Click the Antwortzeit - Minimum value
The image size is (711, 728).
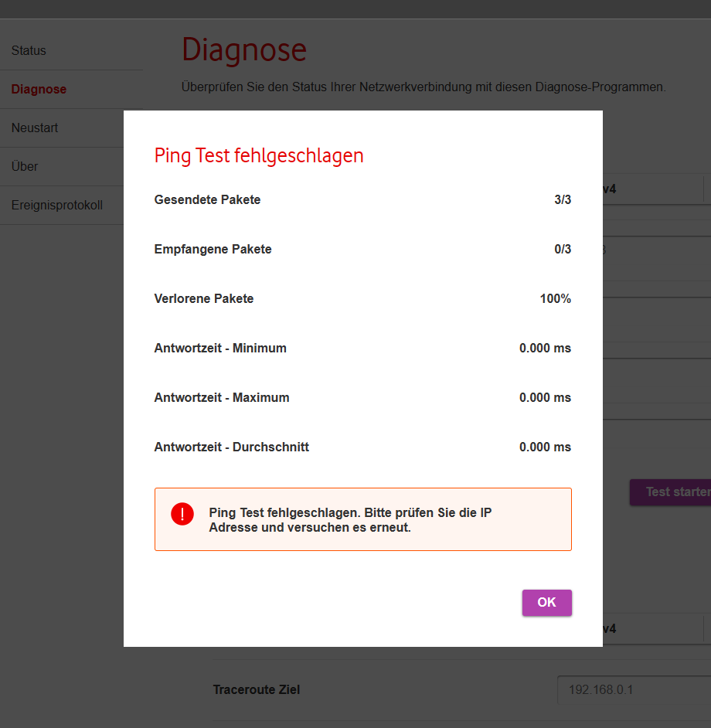point(545,349)
